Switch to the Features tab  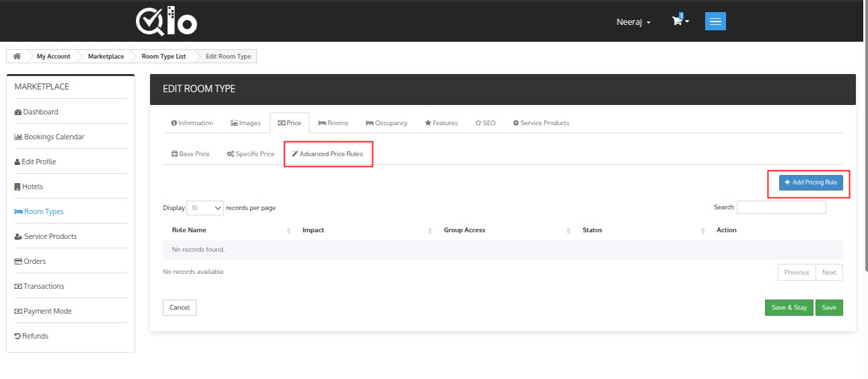point(441,123)
